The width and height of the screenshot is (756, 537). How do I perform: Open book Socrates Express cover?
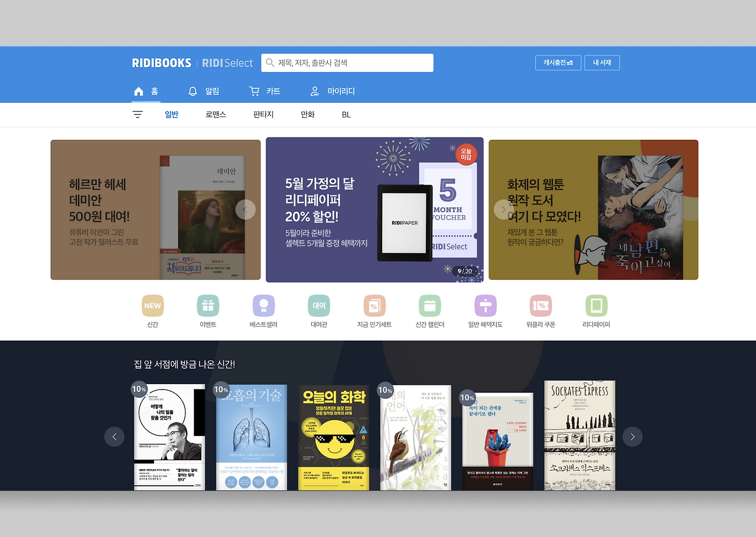(x=580, y=436)
